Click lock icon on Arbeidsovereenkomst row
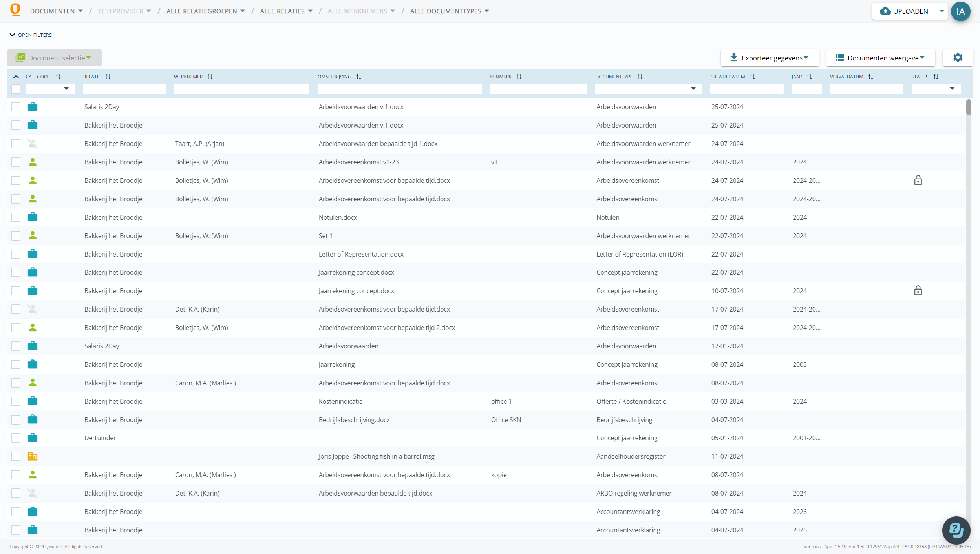980x554 pixels. (918, 180)
